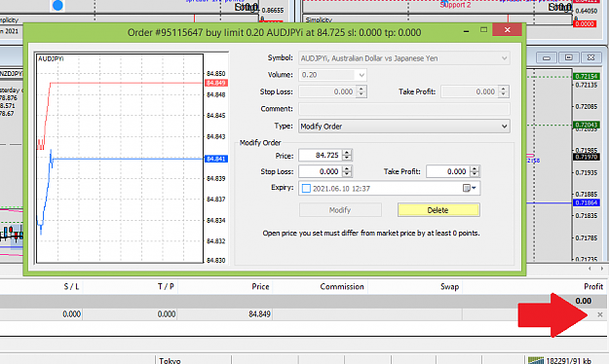Restore the background chart window
The image size is (609, 364).
tap(569, 57)
